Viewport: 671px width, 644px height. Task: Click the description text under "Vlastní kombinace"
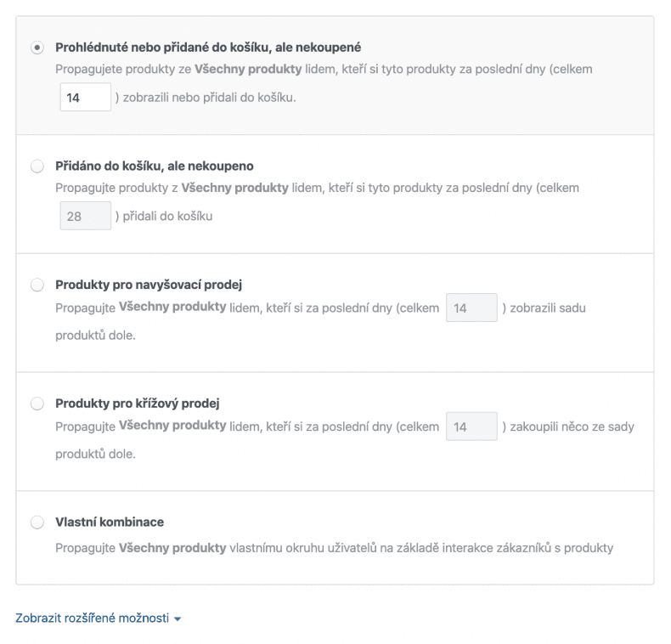click(x=334, y=548)
